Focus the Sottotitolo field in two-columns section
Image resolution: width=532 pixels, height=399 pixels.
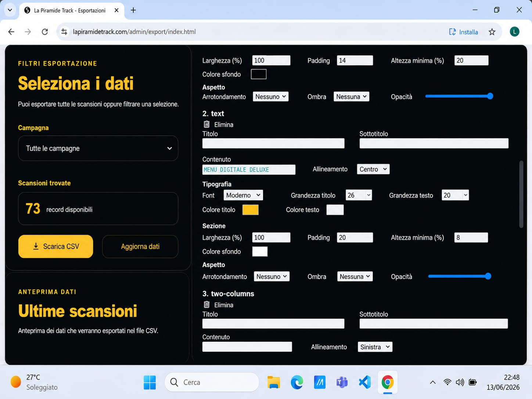(434, 324)
